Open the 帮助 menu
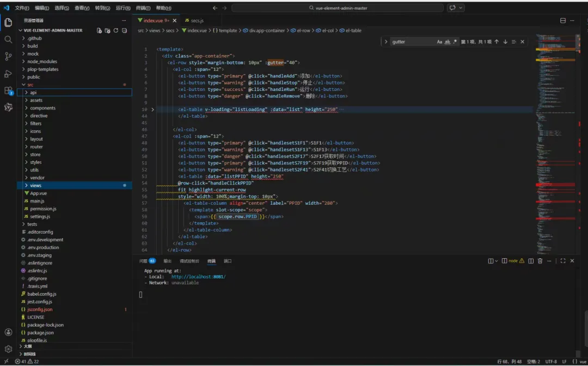 pos(163,8)
